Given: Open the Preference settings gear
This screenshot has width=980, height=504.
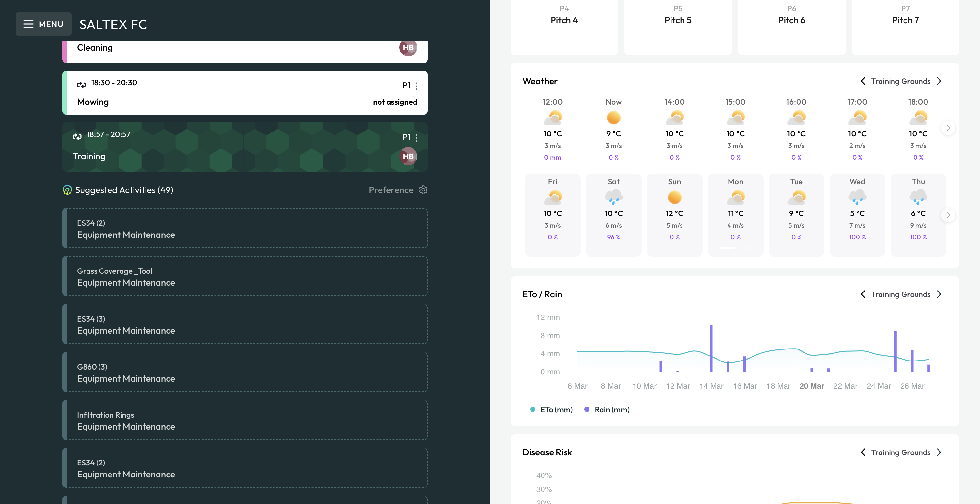Looking at the screenshot, I should click(423, 190).
